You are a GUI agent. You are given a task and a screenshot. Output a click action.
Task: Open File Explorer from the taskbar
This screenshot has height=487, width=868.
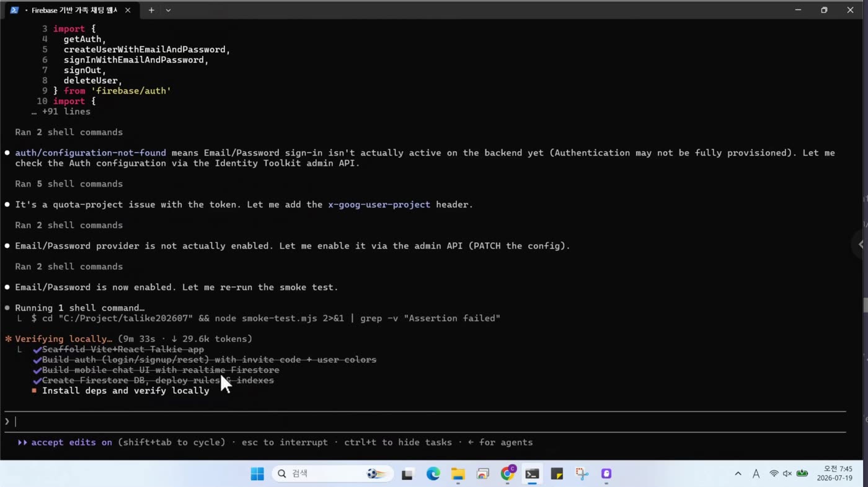click(458, 474)
